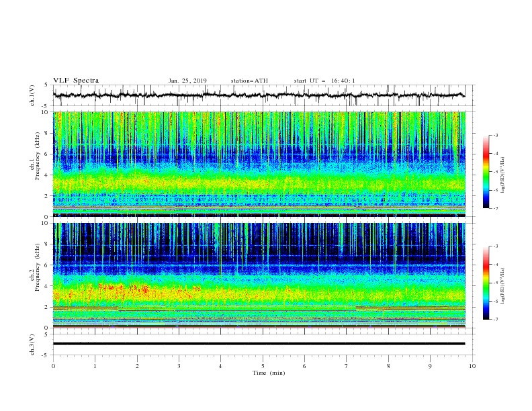Click the ch.1 'Frequency (kHz)' axis label

[x=38, y=156]
